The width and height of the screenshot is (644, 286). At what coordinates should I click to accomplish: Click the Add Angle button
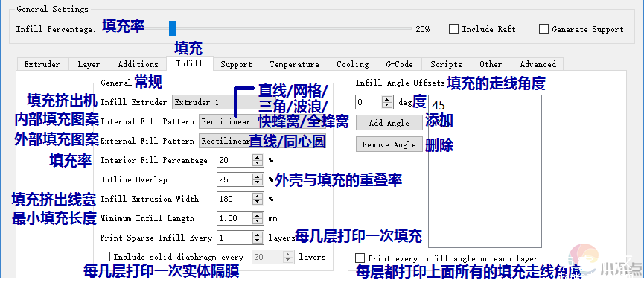[x=389, y=123]
